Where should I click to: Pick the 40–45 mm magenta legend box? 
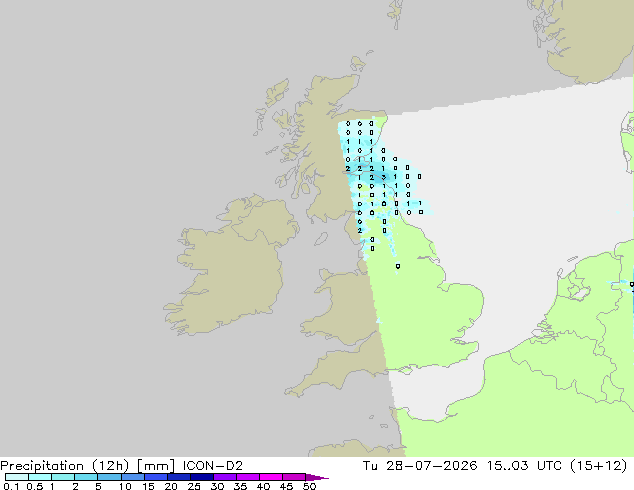(271, 477)
